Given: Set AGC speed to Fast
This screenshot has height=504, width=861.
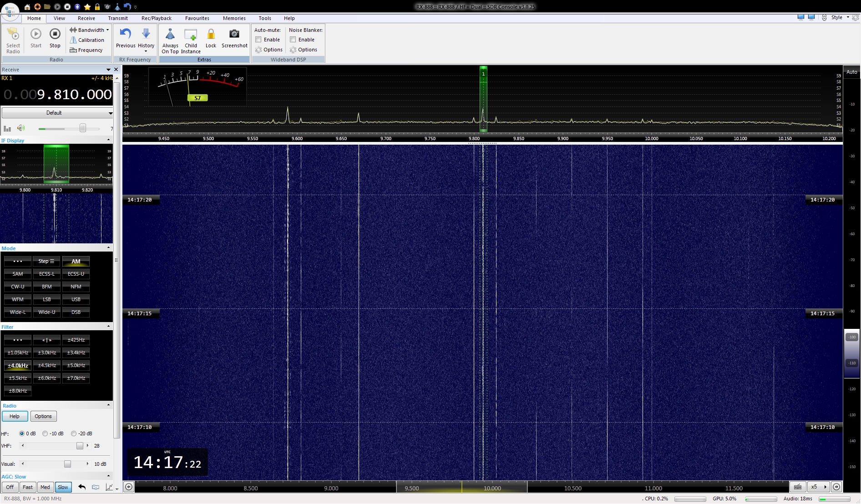Looking at the screenshot, I should [x=28, y=487].
